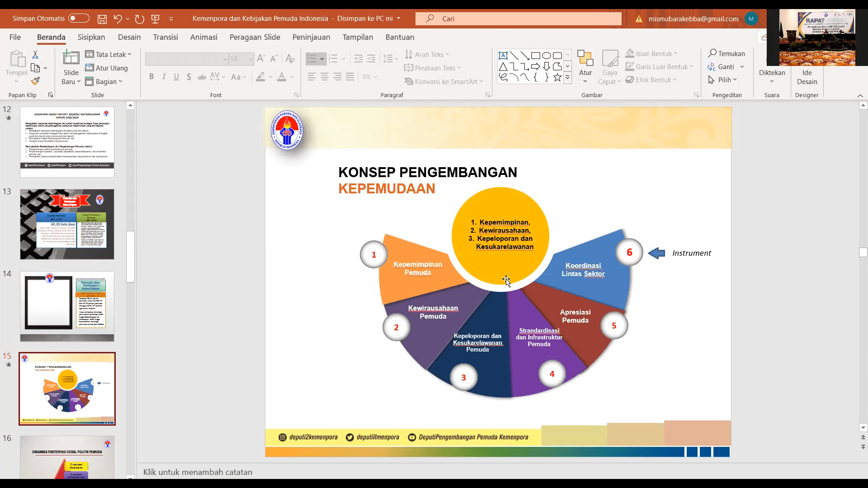This screenshot has width=868, height=488.
Task: Toggle strikethrough text formatting
Action: pyautogui.click(x=202, y=77)
